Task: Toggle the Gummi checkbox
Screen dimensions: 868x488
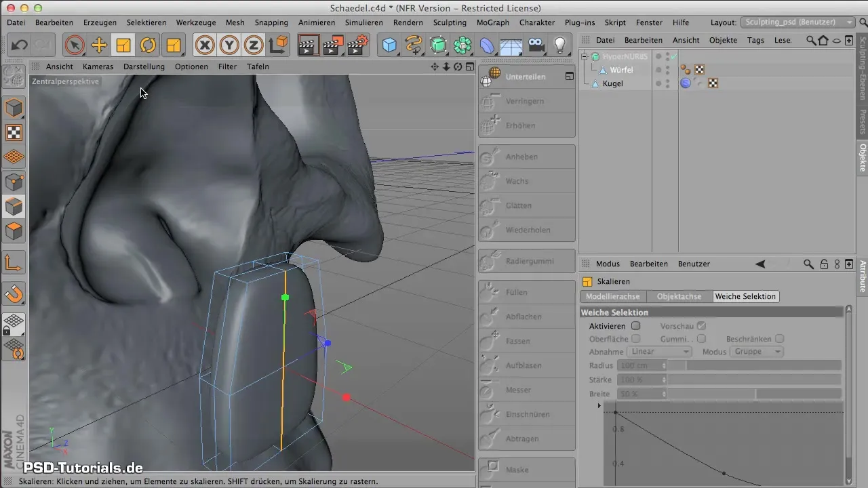Action: pyautogui.click(x=701, y=338)
